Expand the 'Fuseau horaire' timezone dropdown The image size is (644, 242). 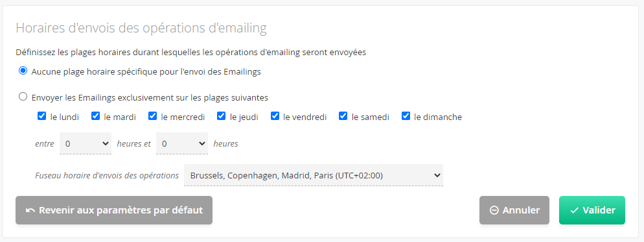click(x=314, y=175)
